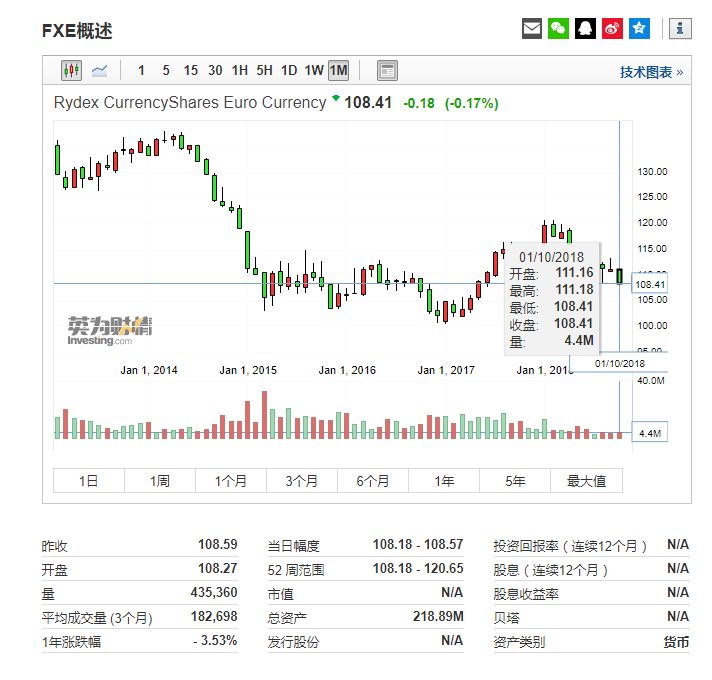Click the 01/10/2018 date label on the x-axis
712x680 pixels.
click(x=620, y=364)
